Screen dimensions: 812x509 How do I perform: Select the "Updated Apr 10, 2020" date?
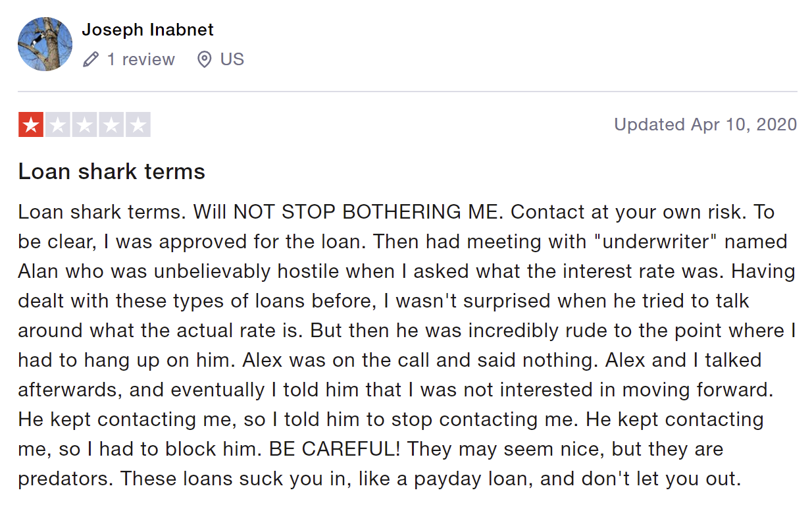(x=705, y=124)
